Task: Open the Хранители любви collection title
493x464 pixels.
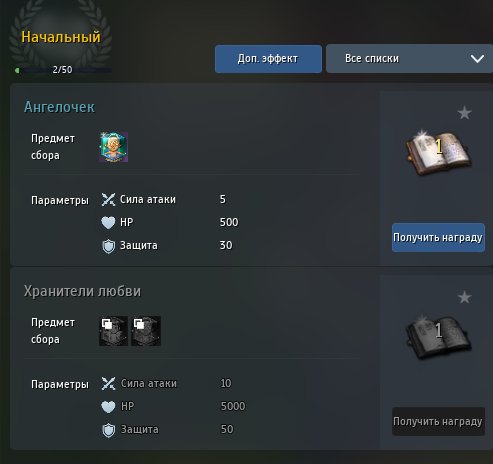Action: (x=82, y=291)
